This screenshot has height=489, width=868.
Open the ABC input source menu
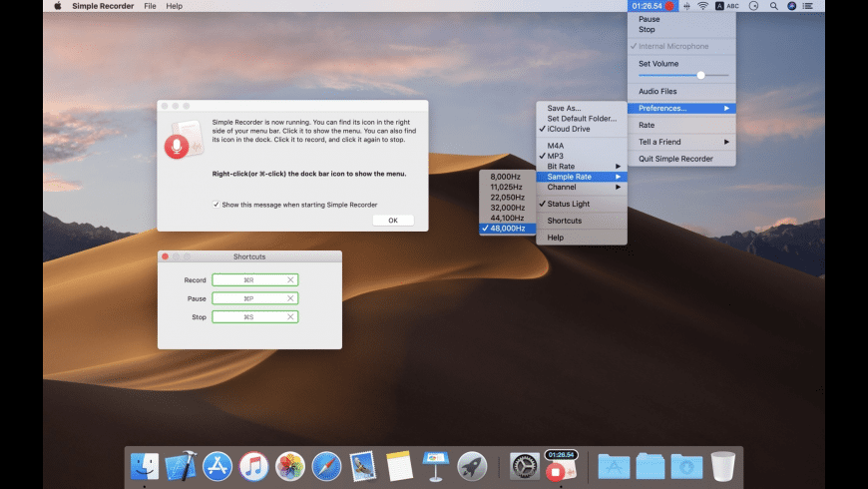[727, 6]
